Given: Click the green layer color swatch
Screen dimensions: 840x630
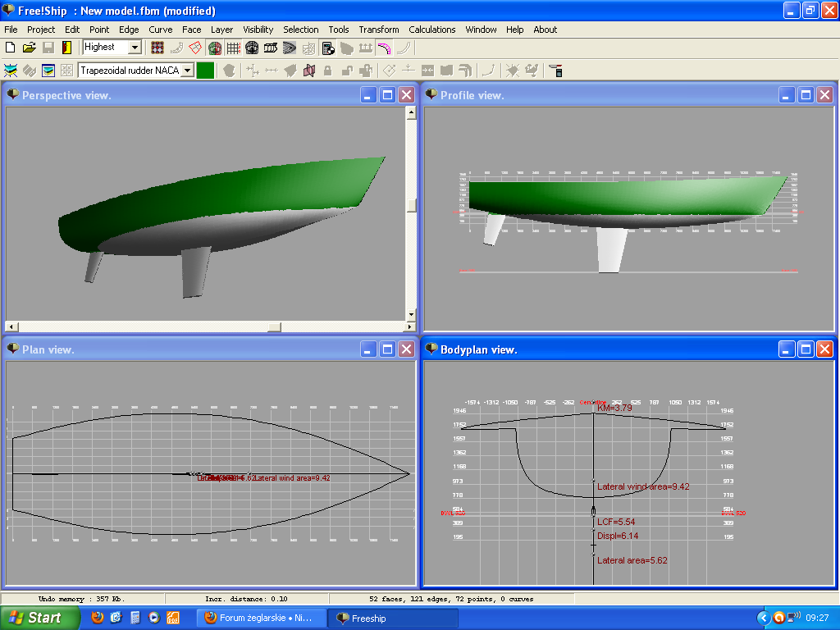Looking at the screenshot, I should (205, 71).
